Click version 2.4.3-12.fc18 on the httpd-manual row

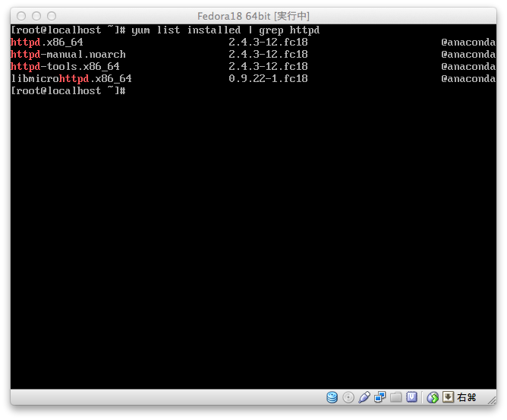268,55
